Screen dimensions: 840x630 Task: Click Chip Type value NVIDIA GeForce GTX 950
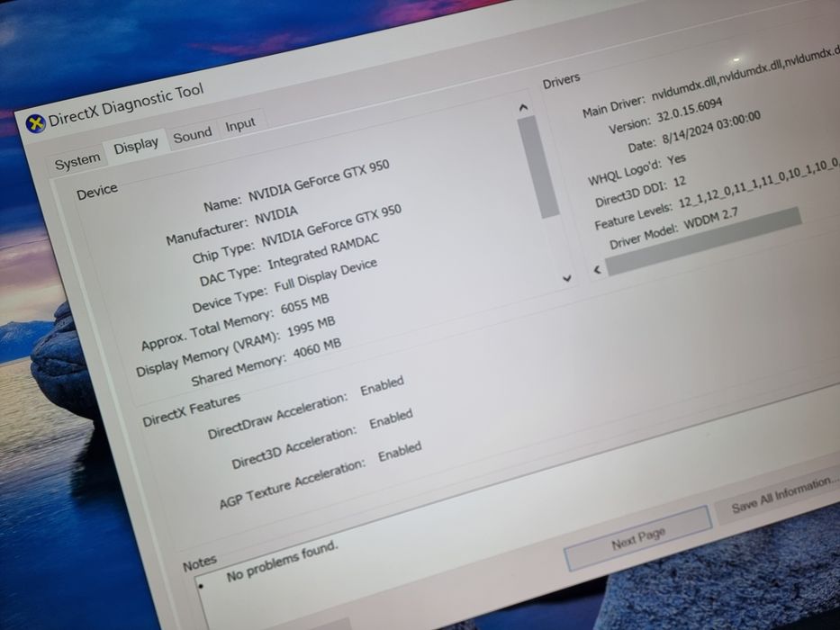(x=331, y=227)
